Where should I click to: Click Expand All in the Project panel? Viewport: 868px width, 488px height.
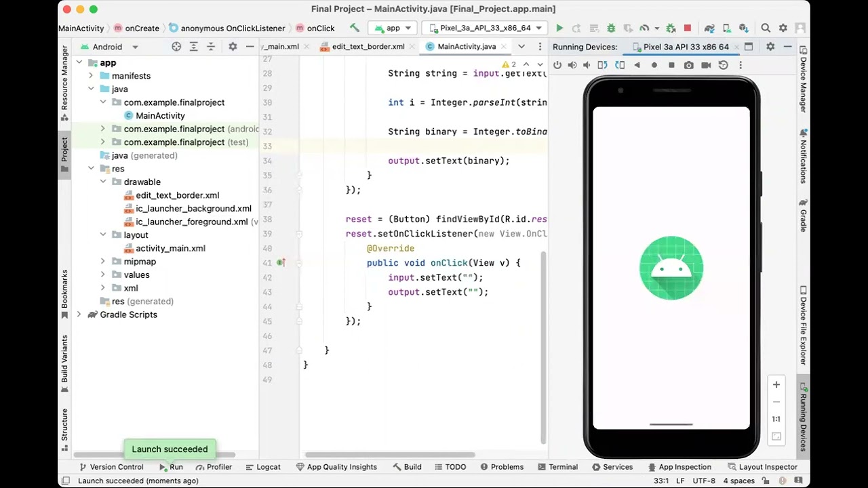[x=194, y=47]
